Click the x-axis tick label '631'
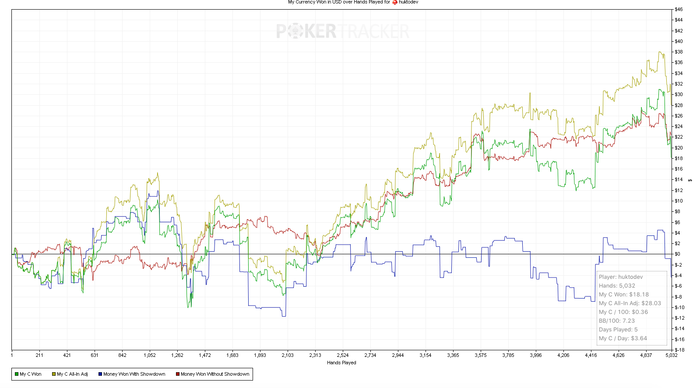 point(94,355)
